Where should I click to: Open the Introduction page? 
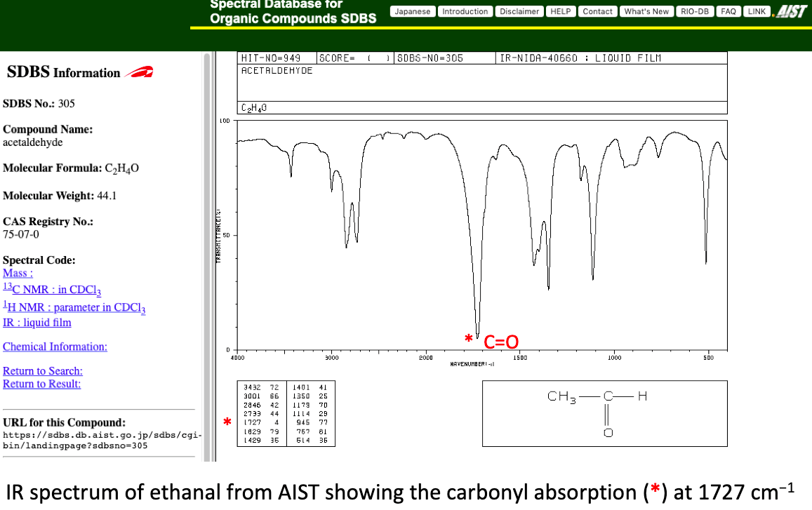pyautogui.click(x=465, y=12)
